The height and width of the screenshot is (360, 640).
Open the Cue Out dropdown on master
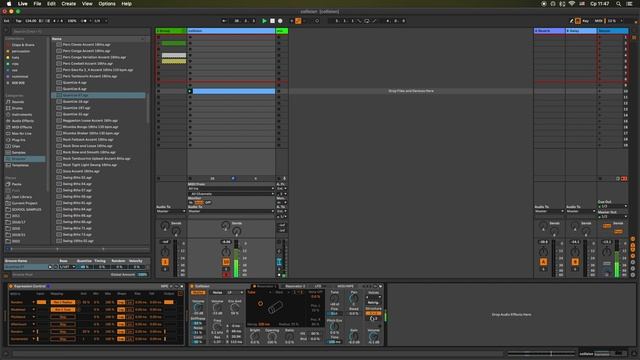pyautogui.click(x=613, y=207)
